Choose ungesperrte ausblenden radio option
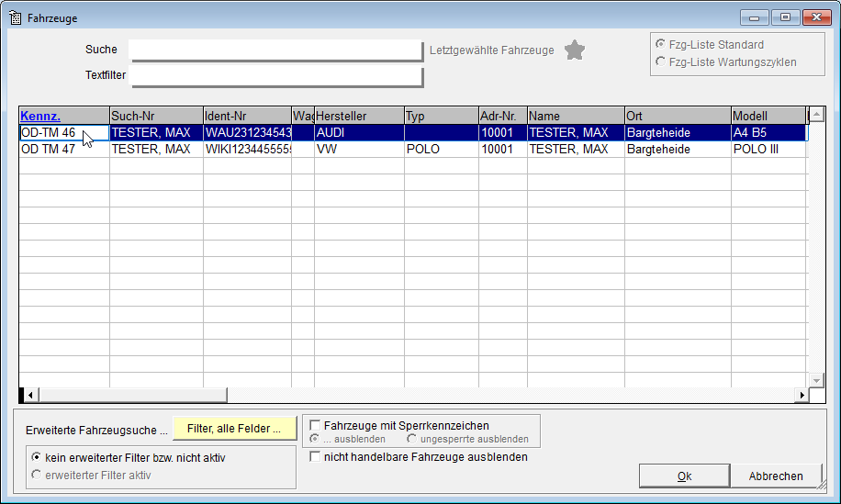This screenshot has width=841, height=504. (411, 439)
